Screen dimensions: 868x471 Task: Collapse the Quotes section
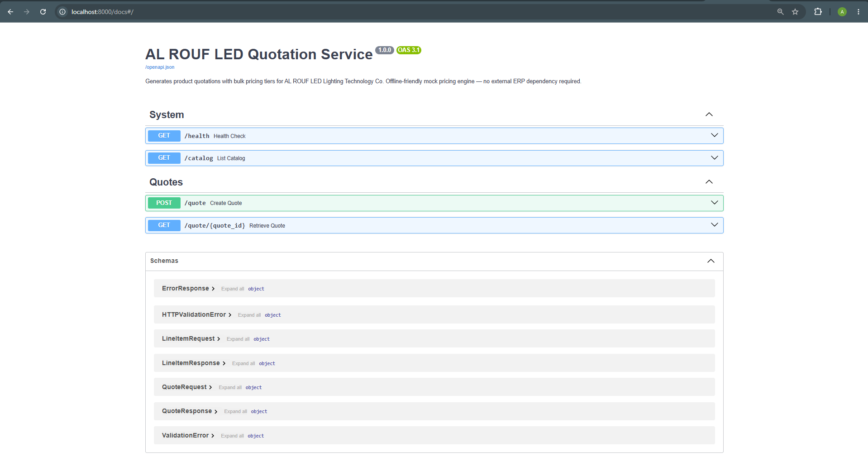[x=709, y=182]
